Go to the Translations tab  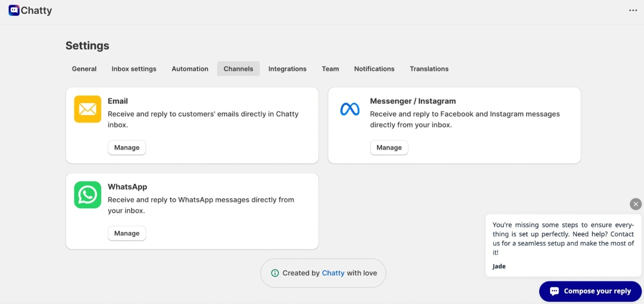[429, 69]
